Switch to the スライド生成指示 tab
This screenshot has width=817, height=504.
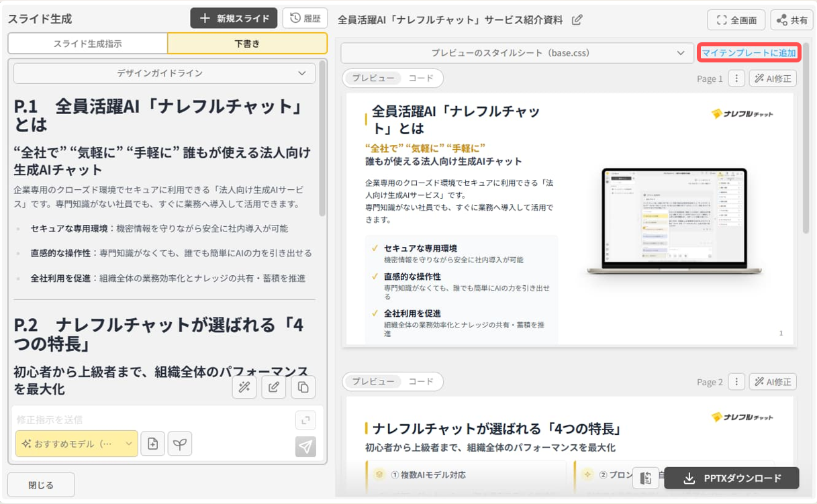click(x=87, y=44)
